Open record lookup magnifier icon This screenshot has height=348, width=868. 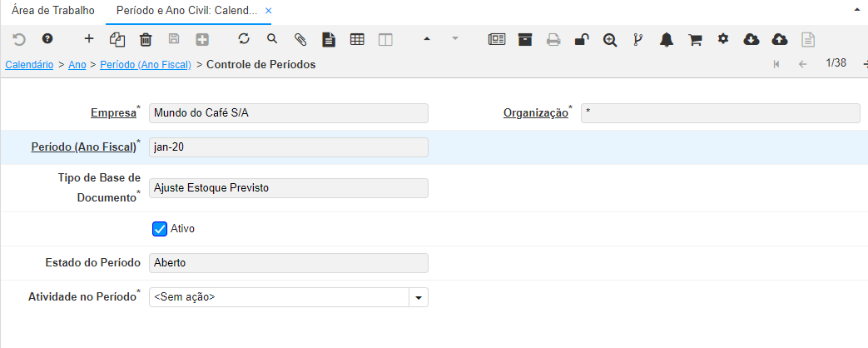[272, 39]
